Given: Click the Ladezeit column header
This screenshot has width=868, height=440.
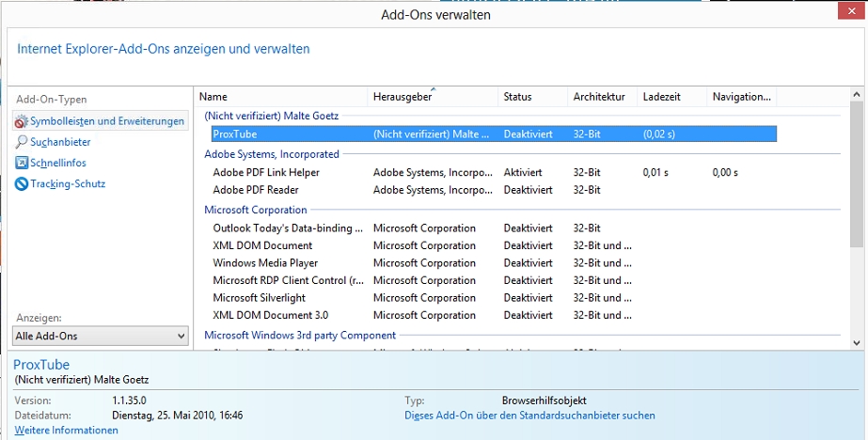Looking at the screenshot, I should pyautogui.click(x=661, y=97).
